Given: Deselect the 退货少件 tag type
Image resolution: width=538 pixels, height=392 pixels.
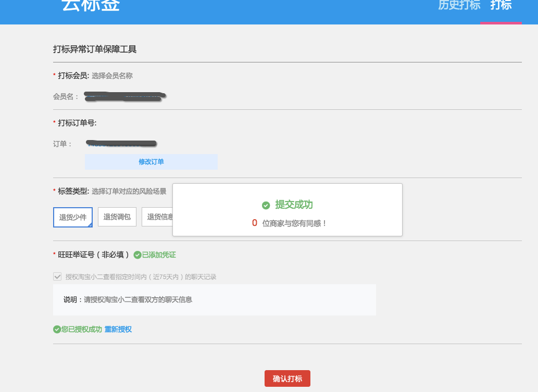Looking at the screenshot, I should pos(72,217).
